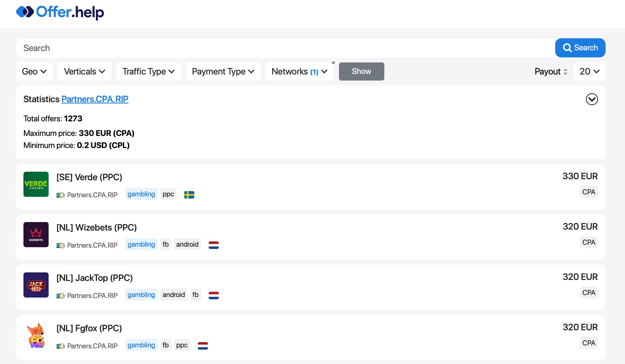Click the 320 EUR payout on Fgfox
This screenshot has height=364, width=625.
pos(580,327)
